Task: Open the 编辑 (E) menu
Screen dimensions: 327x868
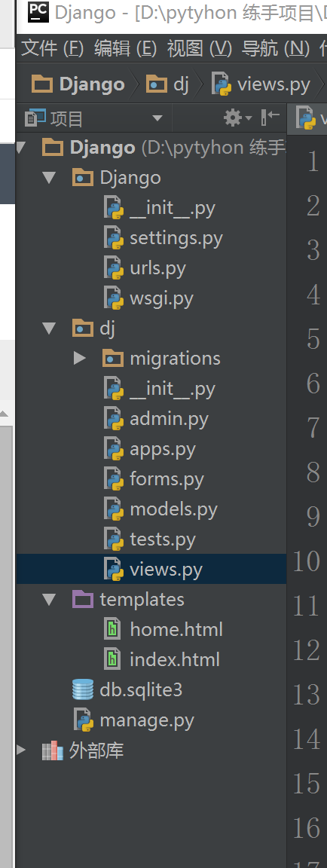Action: tap(126, 49)
